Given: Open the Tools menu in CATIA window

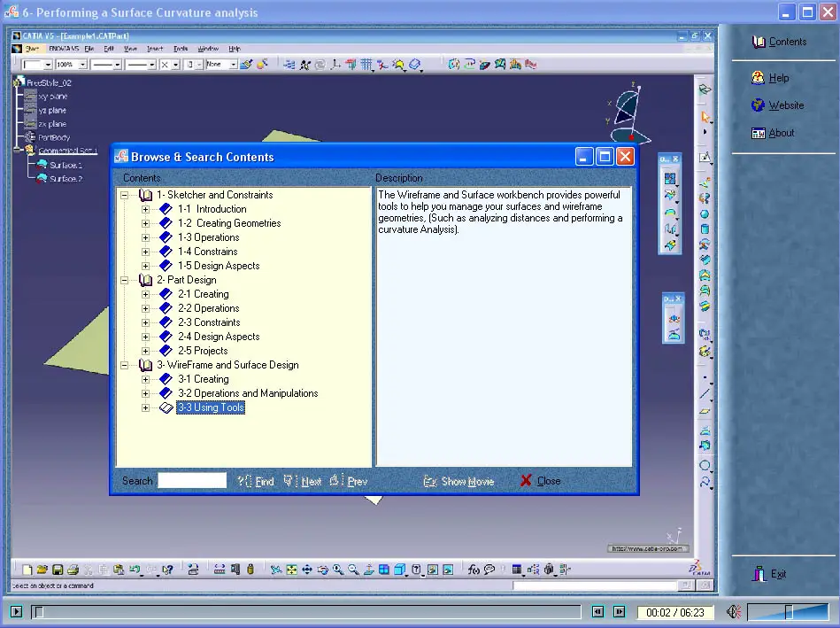Looking at the screenshot, I should 181,49.
